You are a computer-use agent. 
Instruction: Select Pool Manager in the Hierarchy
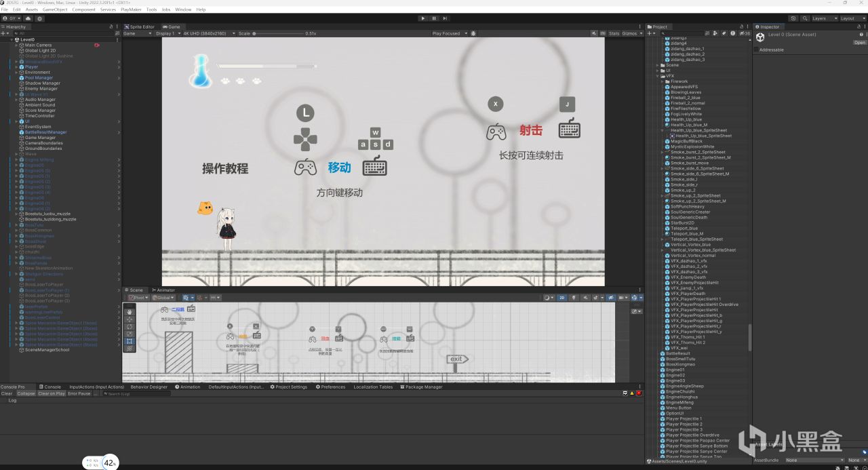pos(39,77)
